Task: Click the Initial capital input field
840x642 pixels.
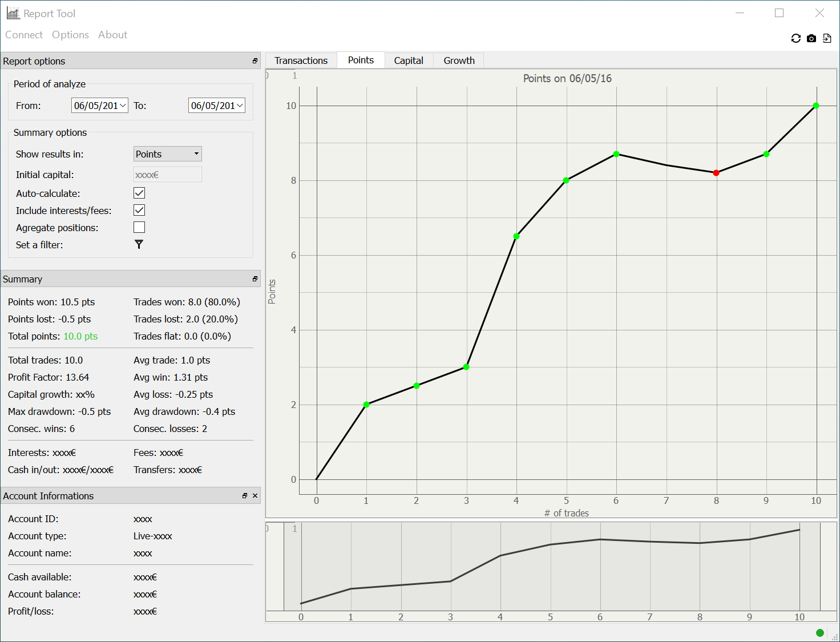Action: 168,175
